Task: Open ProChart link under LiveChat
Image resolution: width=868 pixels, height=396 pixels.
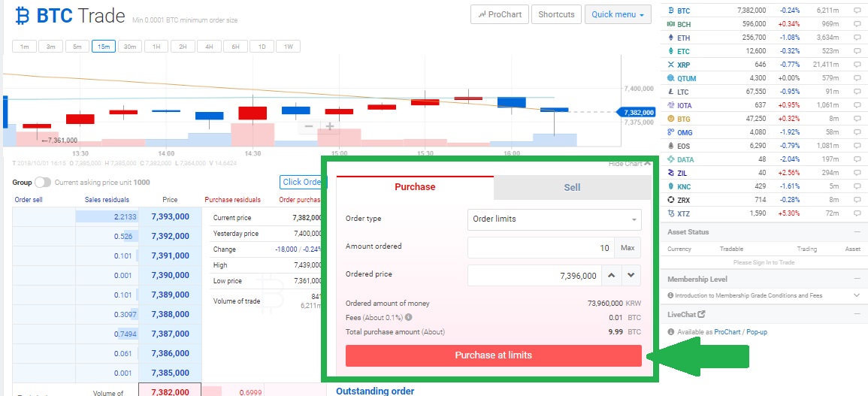Action: click(x=727, y=332)
